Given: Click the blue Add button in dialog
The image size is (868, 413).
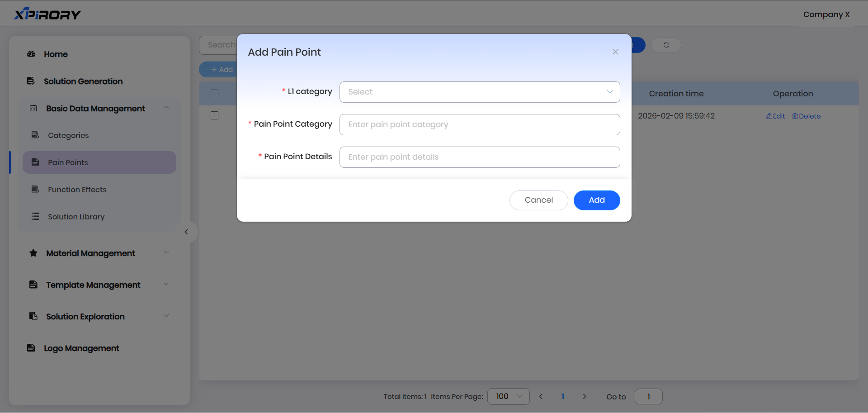Looking at the screenshot, I should (596, 200).
